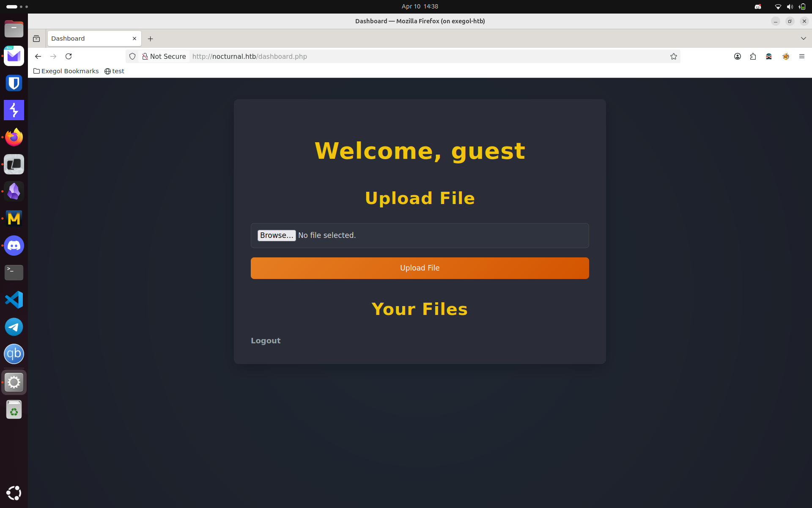Viewport: 812px width, 508px height.
Task: Open the extensions puzzle icon
Action: click(753, 56)
